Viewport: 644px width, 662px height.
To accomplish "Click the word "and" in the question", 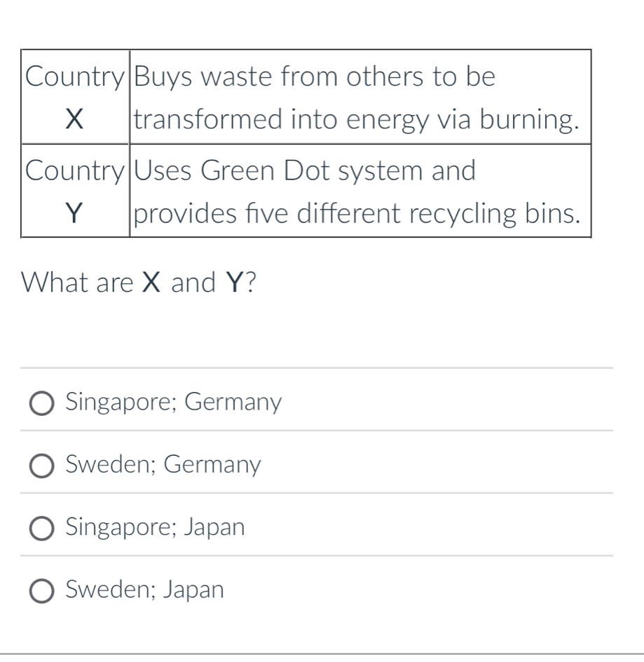I will tap(193, 283).
